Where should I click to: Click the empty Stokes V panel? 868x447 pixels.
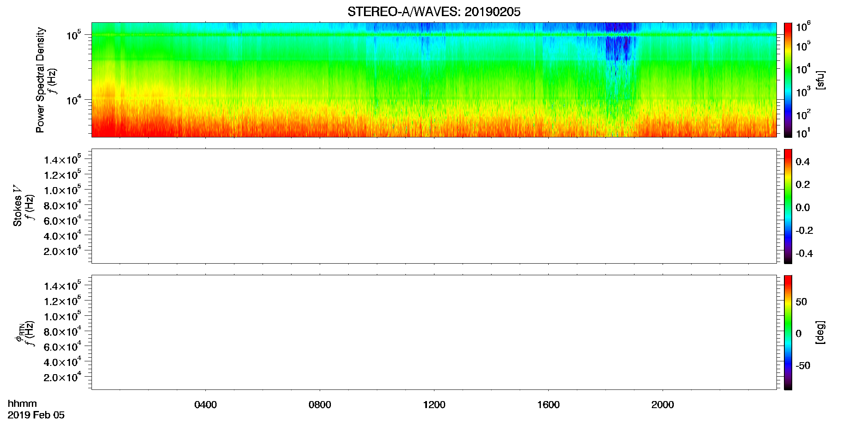point(434,206)
